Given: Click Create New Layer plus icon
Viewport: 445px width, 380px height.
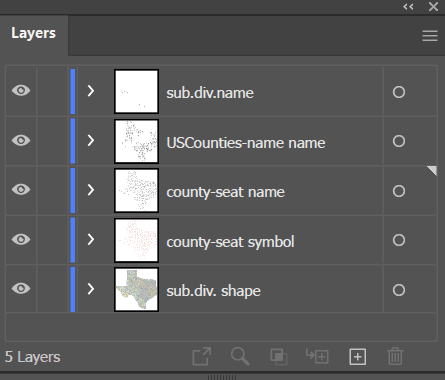Looking at the screenshot, I should click(358, 357).
